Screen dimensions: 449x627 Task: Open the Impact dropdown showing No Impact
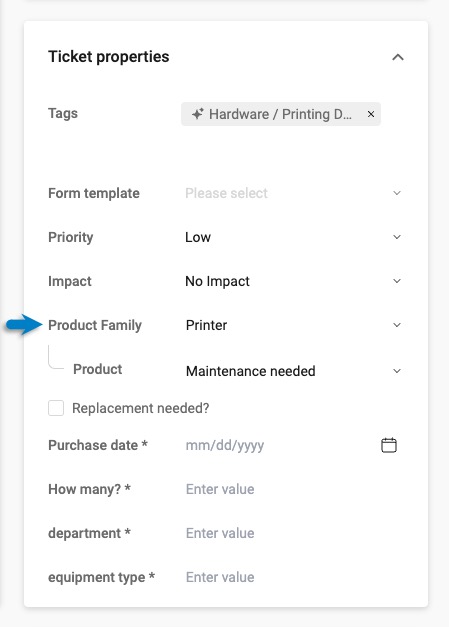(293, 281)
